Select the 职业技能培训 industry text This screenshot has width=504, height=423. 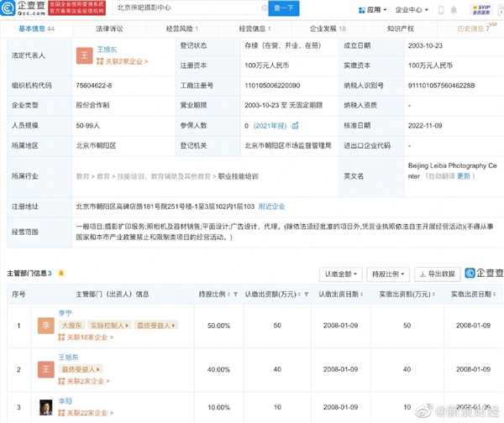[x=239, y=176]
